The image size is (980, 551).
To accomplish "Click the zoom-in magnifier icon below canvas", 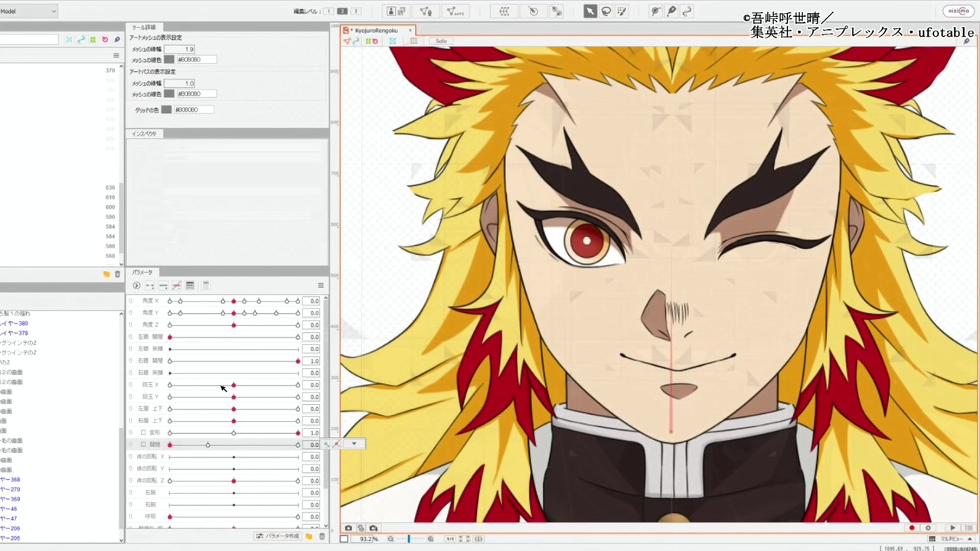I will (430, 539).
